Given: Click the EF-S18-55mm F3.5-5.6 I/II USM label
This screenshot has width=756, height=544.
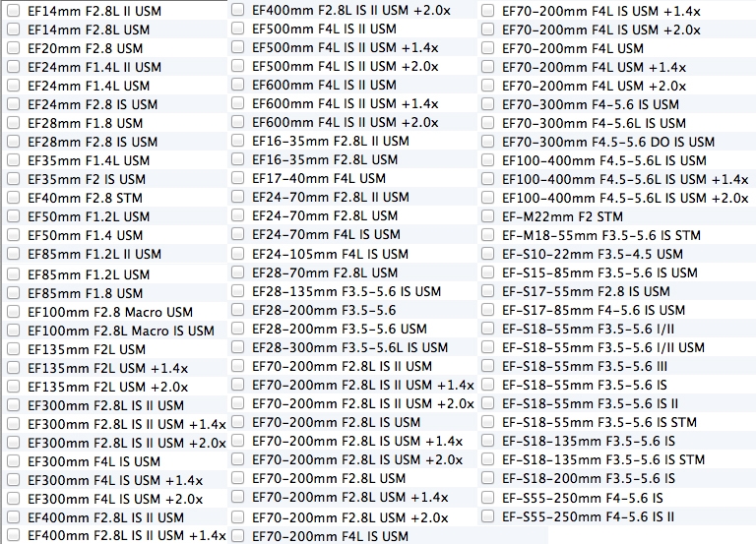Looking at the screenshot, I should pyautogui.click(x=603, y=347).
